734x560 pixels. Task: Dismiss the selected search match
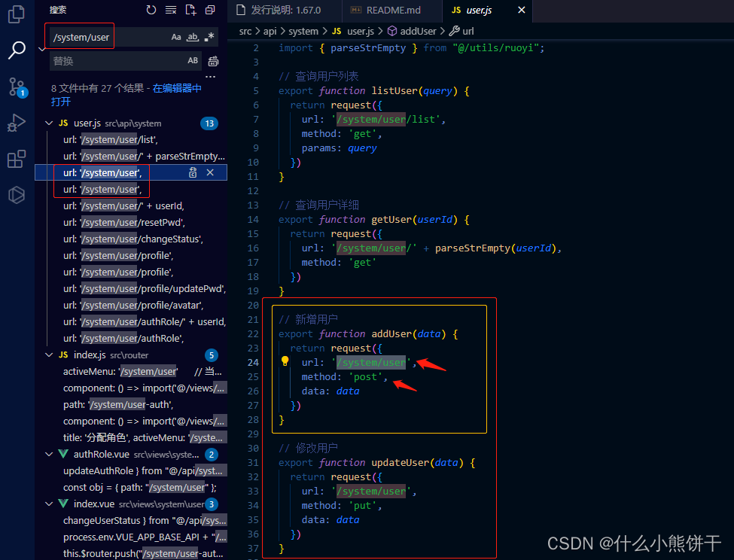(210, 172)
